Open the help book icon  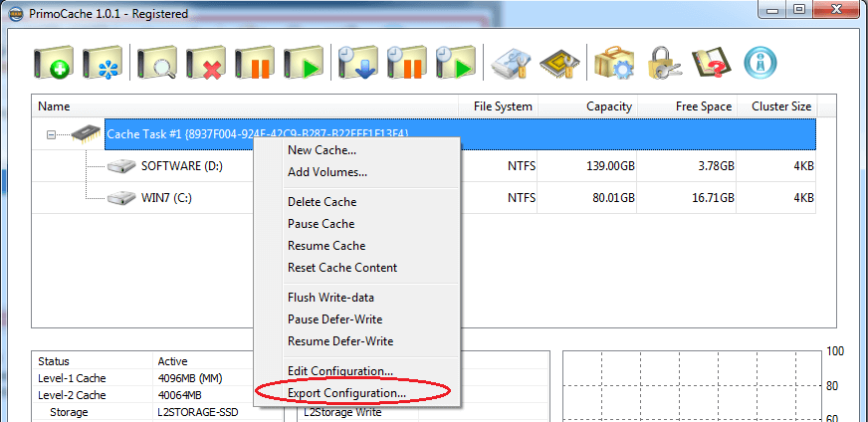pyautogui.click(x=712, y=62)
